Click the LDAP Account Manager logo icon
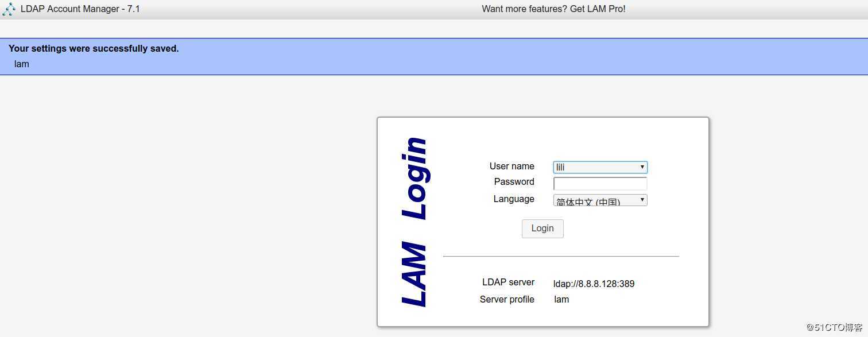 9,9
